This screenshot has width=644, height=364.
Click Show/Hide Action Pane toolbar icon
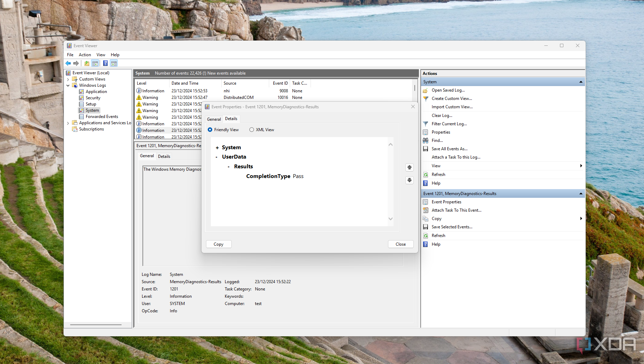(x=114, y=63)
